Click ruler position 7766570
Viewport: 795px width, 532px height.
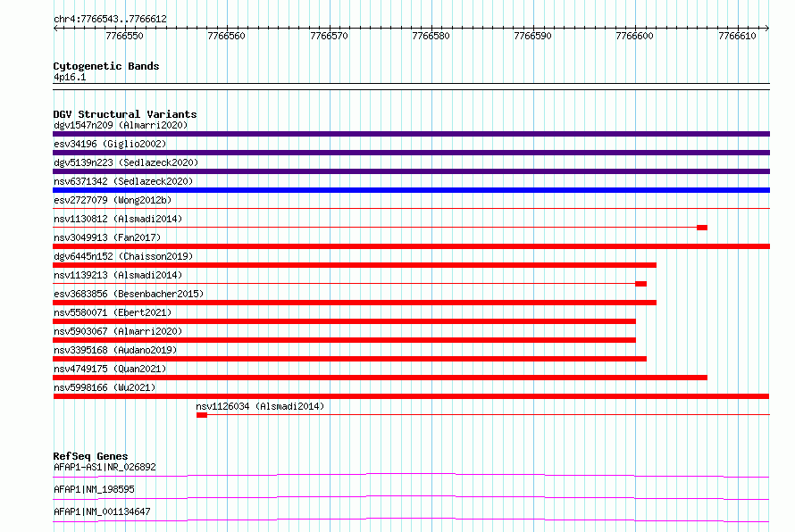point(329,36)
